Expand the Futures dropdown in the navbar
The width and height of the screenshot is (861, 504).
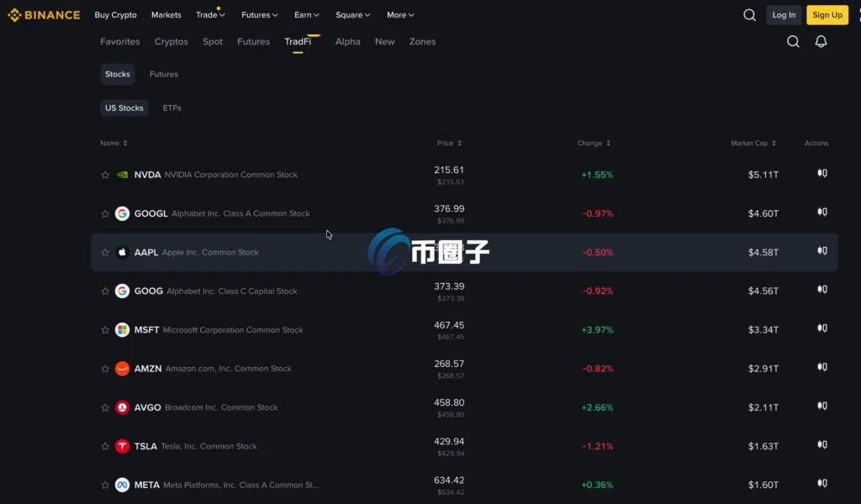(260, 15)
